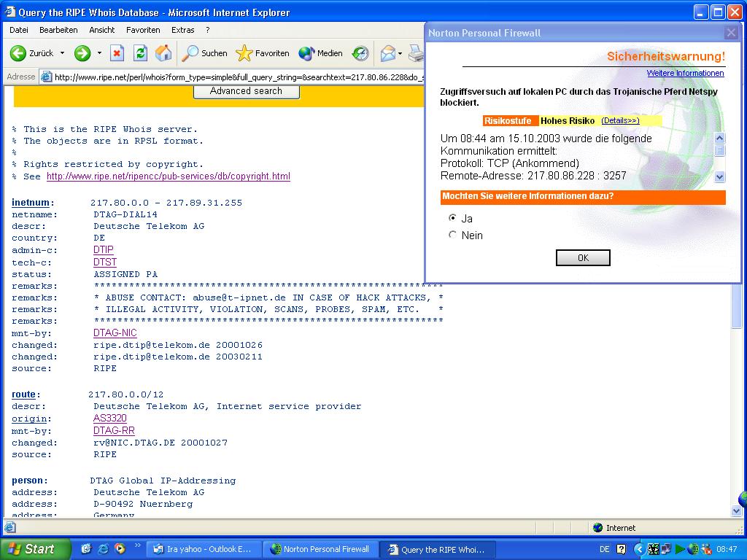Select the DE keyboard language indicator
Image resolution: width=747 pixels, height=560 pixels.
[604, 549]
